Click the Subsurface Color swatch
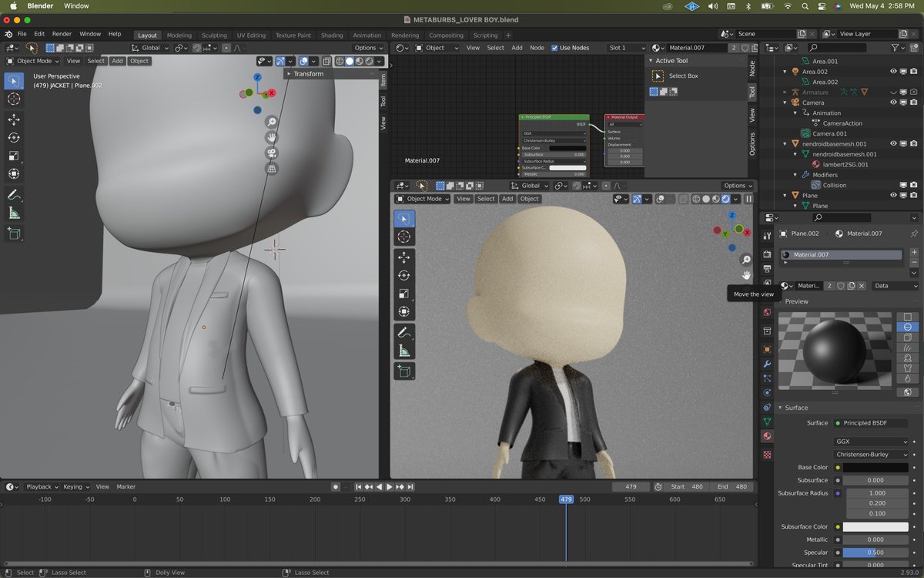 coord(876,527)
